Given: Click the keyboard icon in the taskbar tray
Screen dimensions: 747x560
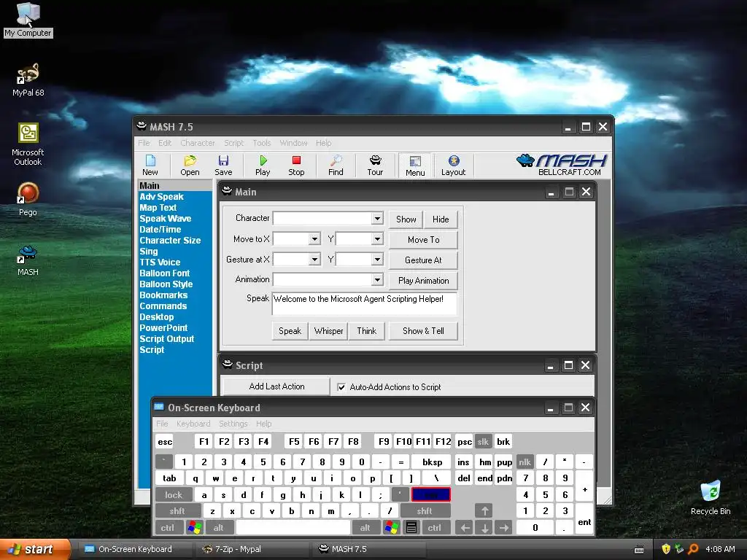Looking at the screenshot, I should click(639, 550).
